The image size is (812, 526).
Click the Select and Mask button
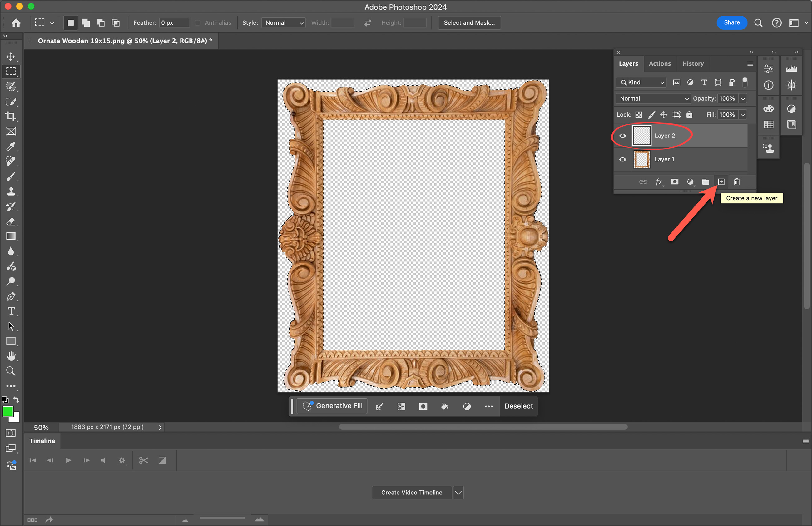(x=469, y=23)
